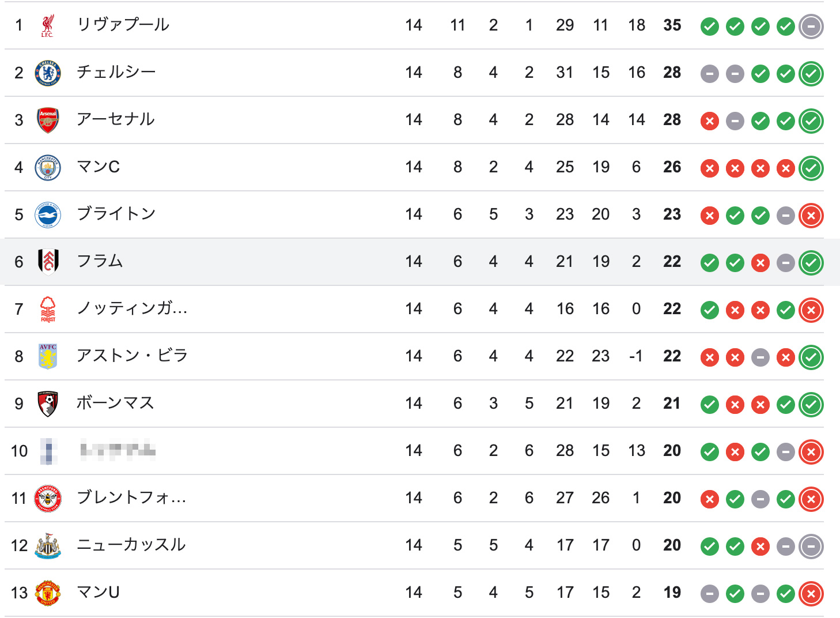Click Brighton's latest loss result icon
This screenshot has height=618, width=840.
811,216
